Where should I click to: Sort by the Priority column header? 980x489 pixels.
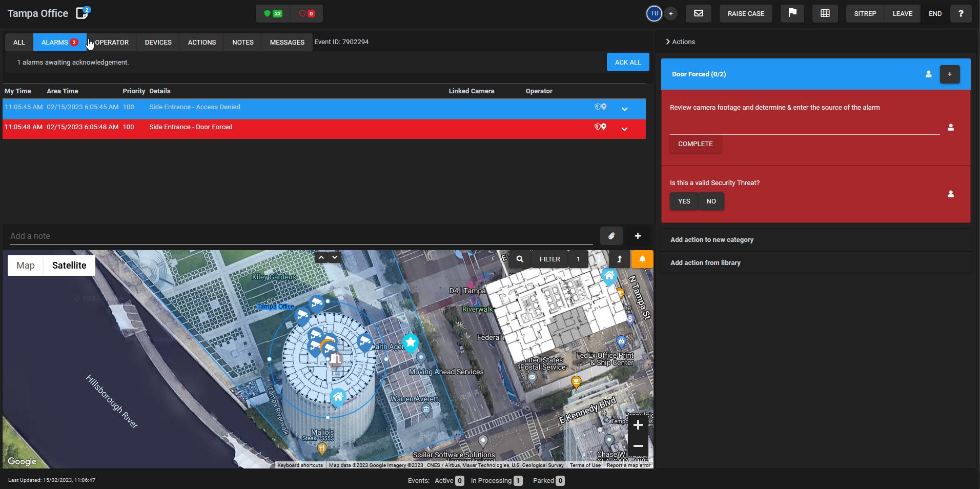[x=134, y=91]
